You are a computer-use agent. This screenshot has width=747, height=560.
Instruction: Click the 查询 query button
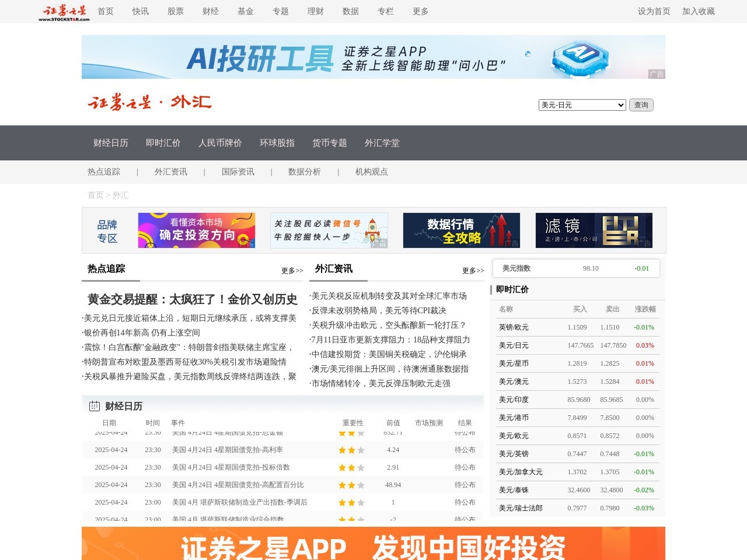[x=641, y=105]
